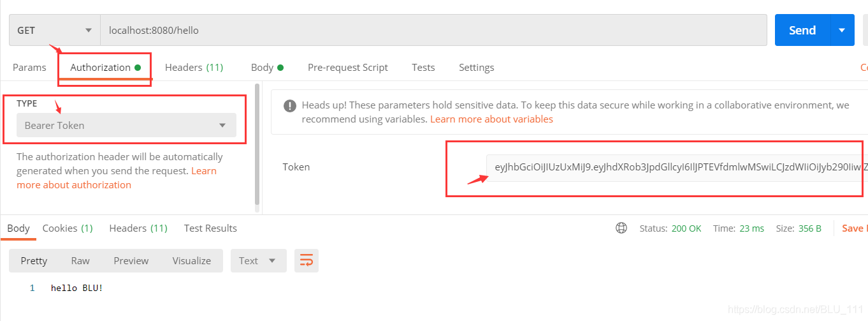The image size is (868, 321).
Task: Click the heads up warning info icon
Action: 290,106
